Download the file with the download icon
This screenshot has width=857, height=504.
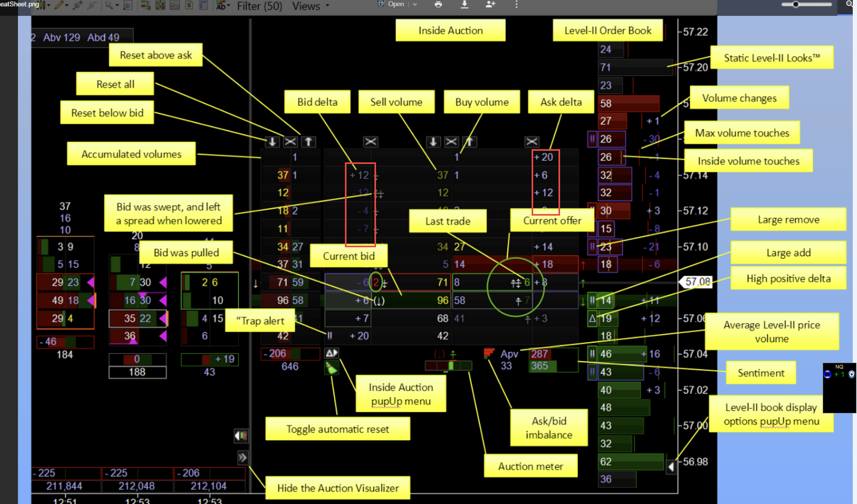(465, 4)
